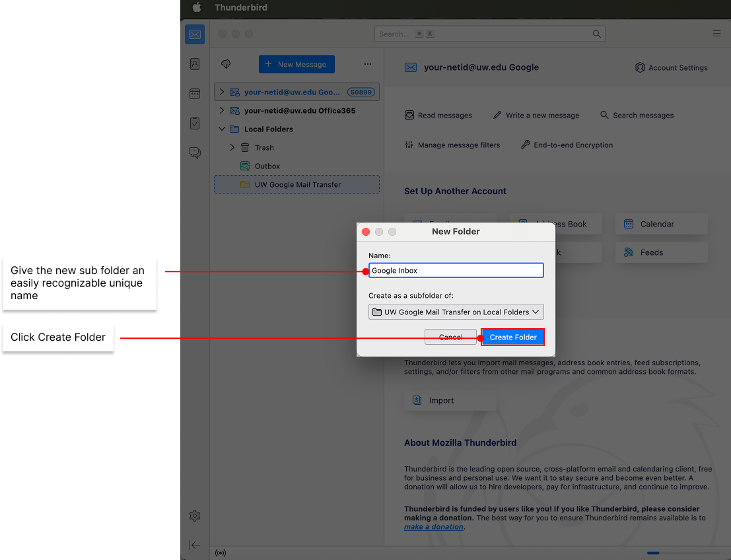Click the Get Messages cloud icon
Image resolution: width=731 pixels, height=560 pixels.
(x=226, y=64)
